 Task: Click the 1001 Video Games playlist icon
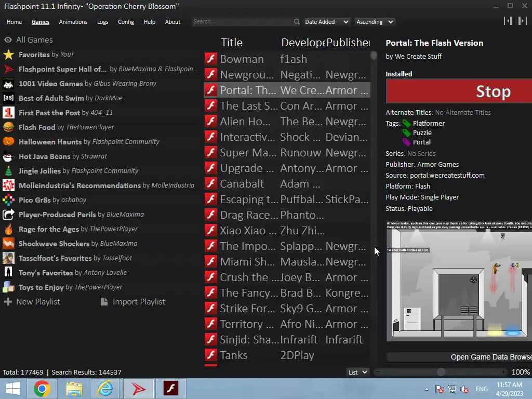click(8, 84)
